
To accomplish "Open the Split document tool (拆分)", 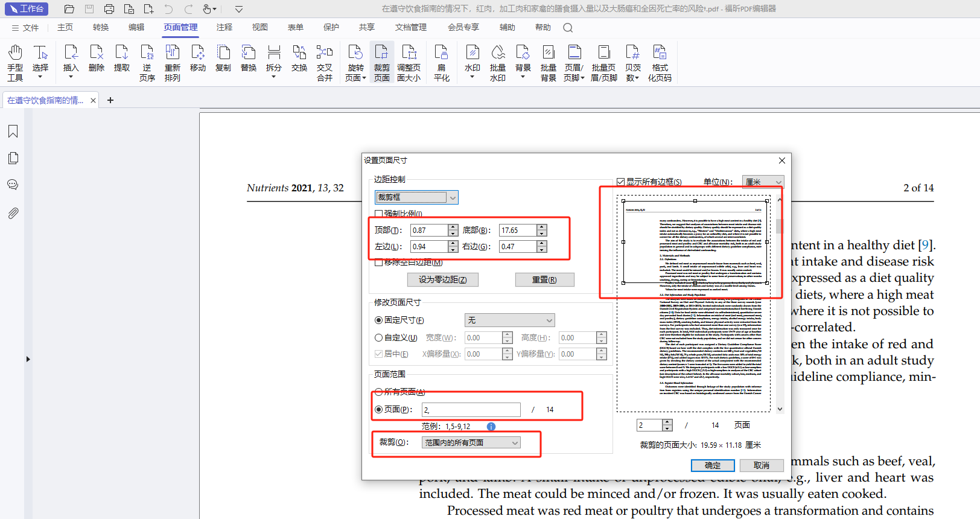I will coord(274,62).
